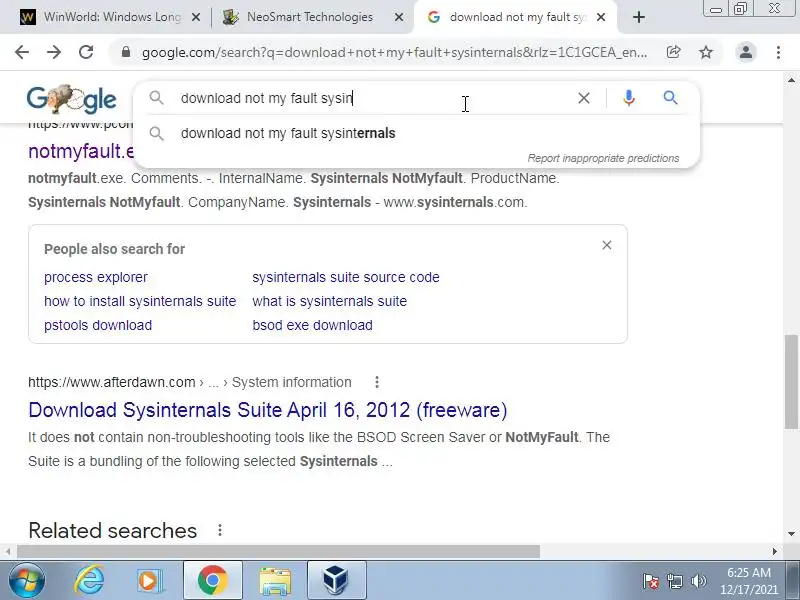This screenshot has height=600, width=800.
Task: Search for process explorer
Action: [x=96, y=277]
